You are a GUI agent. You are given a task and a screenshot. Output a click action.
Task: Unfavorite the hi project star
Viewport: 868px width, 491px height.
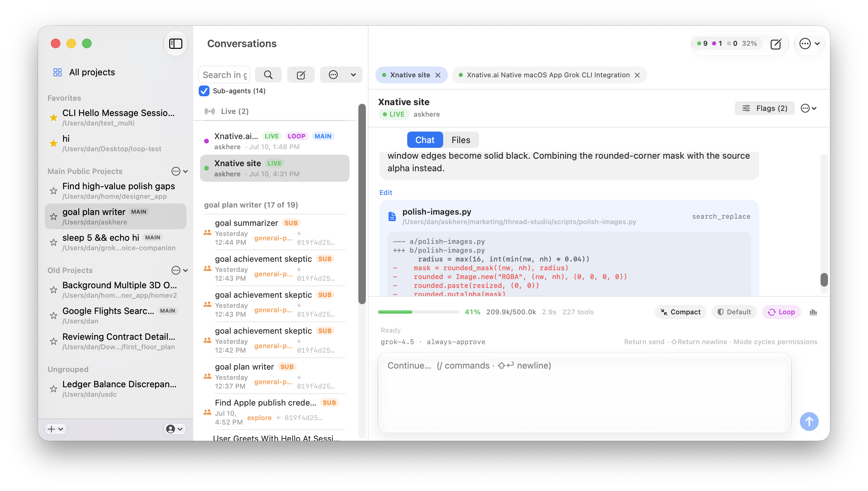[53, 143]
